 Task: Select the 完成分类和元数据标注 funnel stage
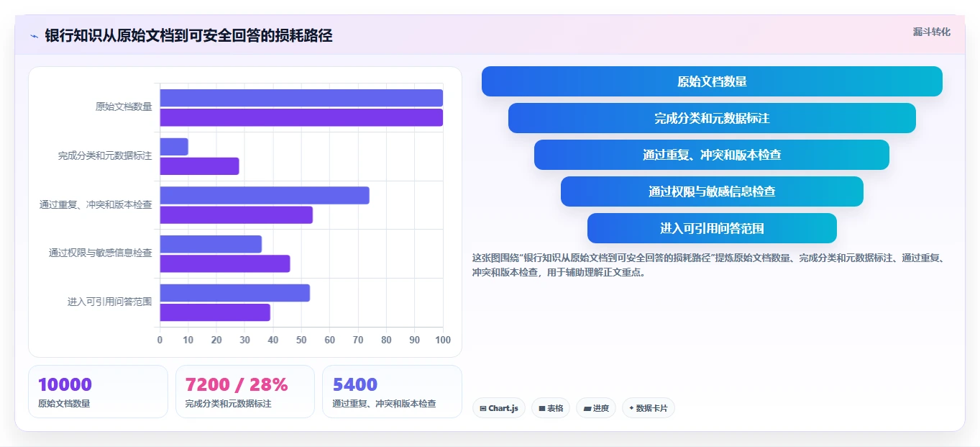pos(712,118)
